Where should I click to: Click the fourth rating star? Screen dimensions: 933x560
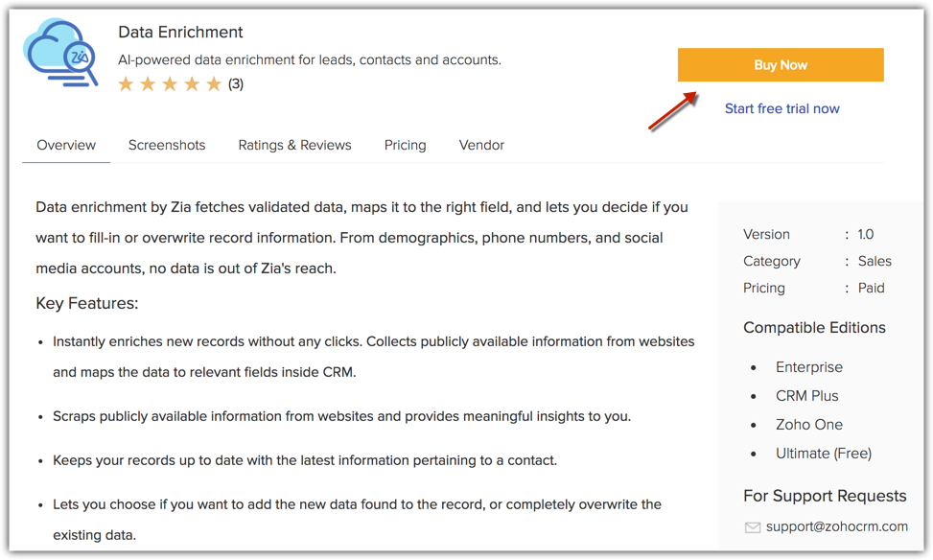[x=192, y=84]
